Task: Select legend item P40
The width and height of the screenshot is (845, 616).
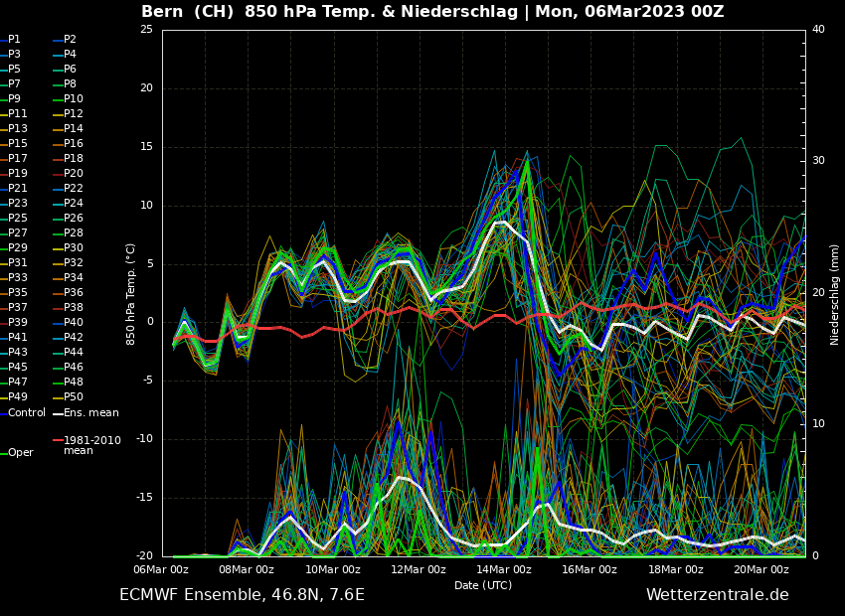Action: [x=68, y=323]
